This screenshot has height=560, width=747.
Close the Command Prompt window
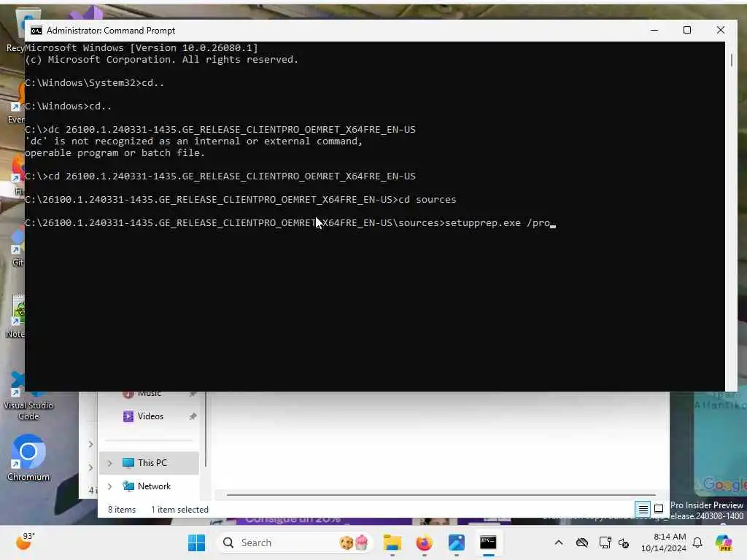(720, 30)
